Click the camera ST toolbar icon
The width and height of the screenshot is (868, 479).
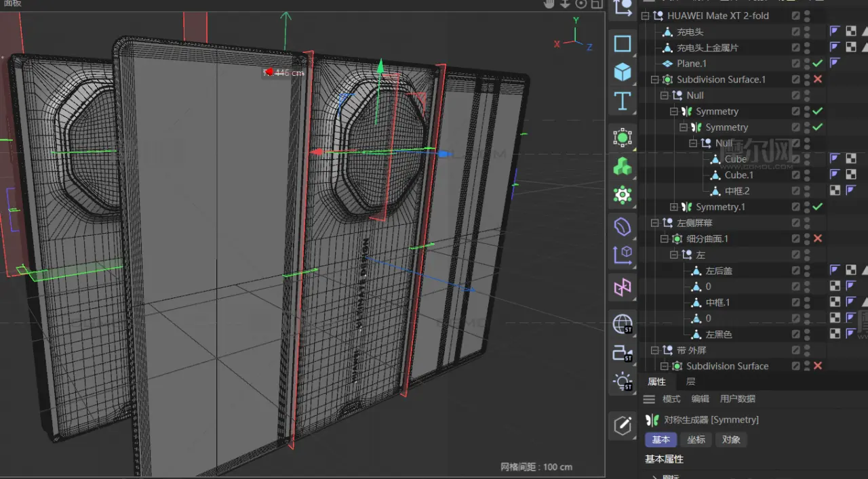(x=623, y=353)
